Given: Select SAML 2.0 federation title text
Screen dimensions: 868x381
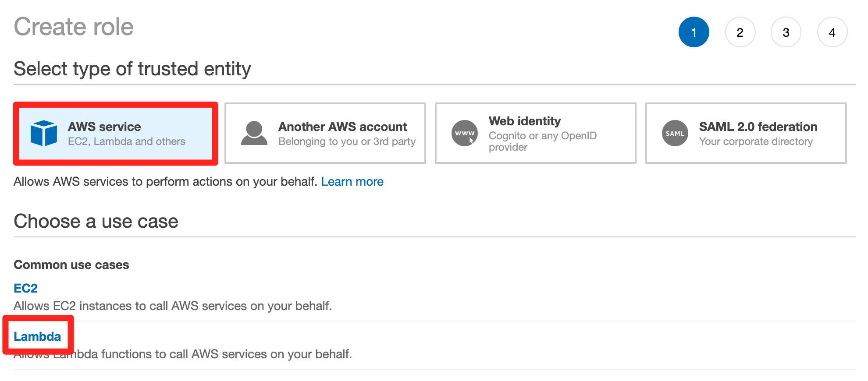Looking at the screenshot, I should click(x=758, y=127).
